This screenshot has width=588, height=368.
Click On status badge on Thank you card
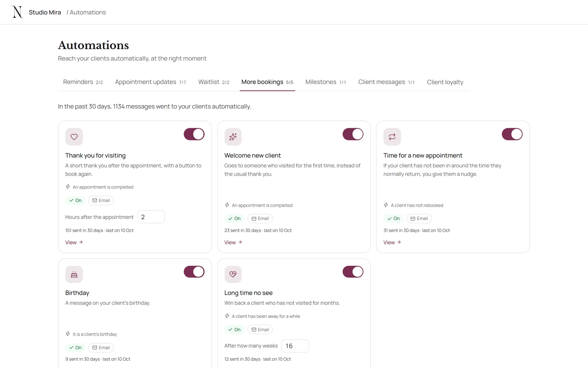click(x=75, y=201)
